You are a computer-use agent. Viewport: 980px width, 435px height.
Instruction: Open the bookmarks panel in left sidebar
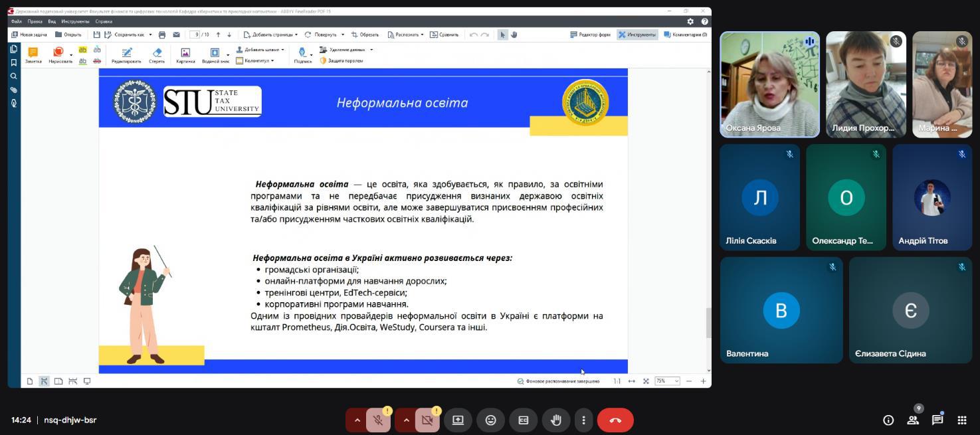(x=13, y=62)
